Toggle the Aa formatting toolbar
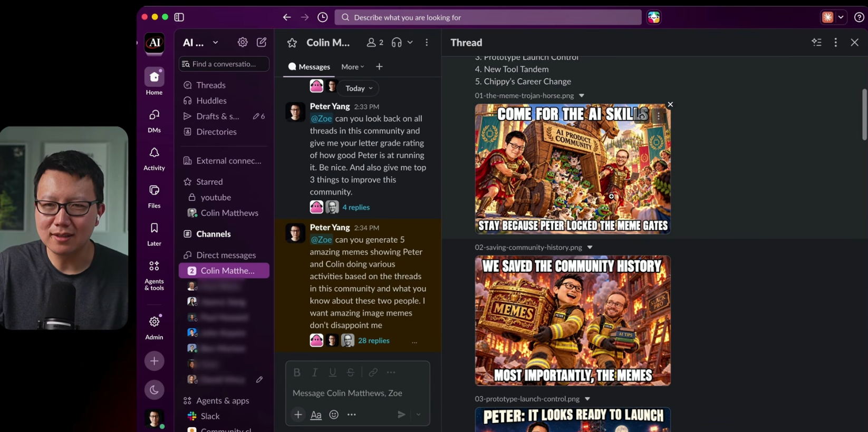Image resolution: width=868 pixels, height=432 pixels. point(316,415)
